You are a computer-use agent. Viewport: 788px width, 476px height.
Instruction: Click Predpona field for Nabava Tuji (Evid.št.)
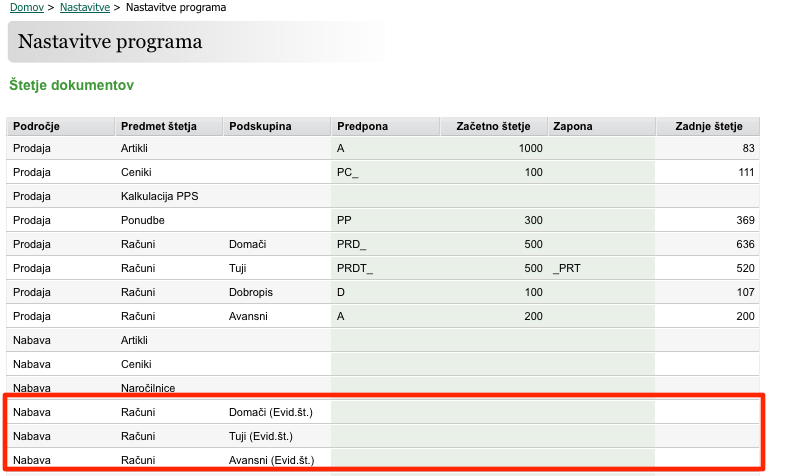pos(385,436)
